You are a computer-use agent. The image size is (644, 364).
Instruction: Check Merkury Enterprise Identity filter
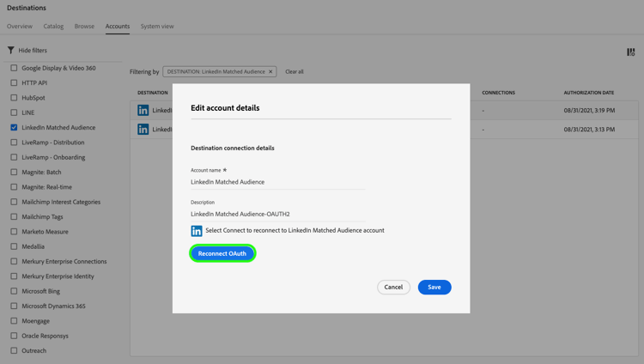[14, 276]
